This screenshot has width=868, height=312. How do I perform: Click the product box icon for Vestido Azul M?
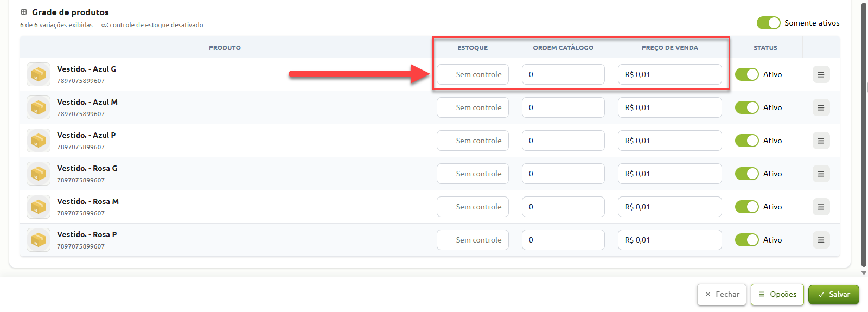click(39, 107)
